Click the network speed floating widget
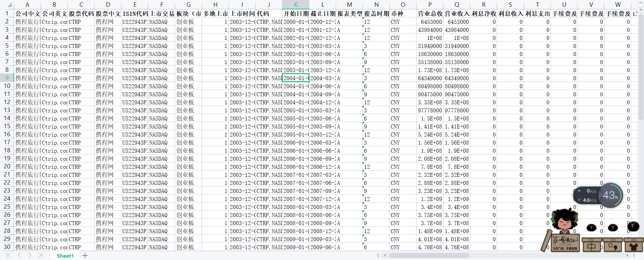644x260 pixels. 587,195
